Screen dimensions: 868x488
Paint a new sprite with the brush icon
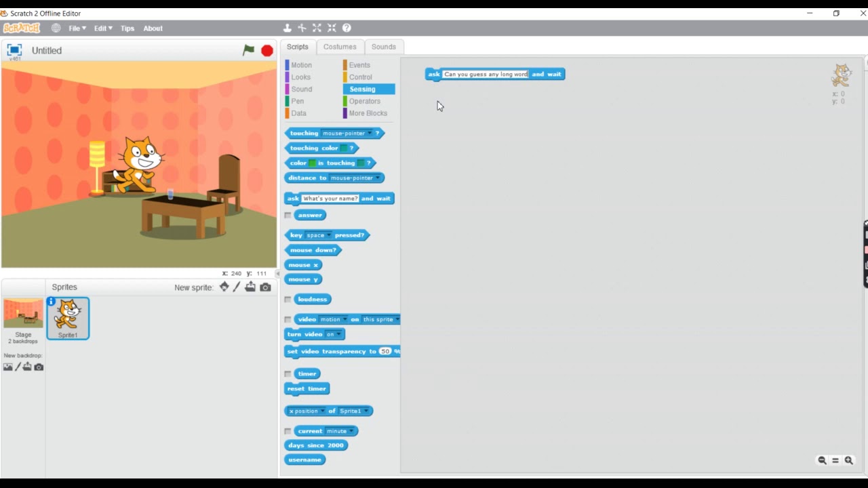[237, 287]
